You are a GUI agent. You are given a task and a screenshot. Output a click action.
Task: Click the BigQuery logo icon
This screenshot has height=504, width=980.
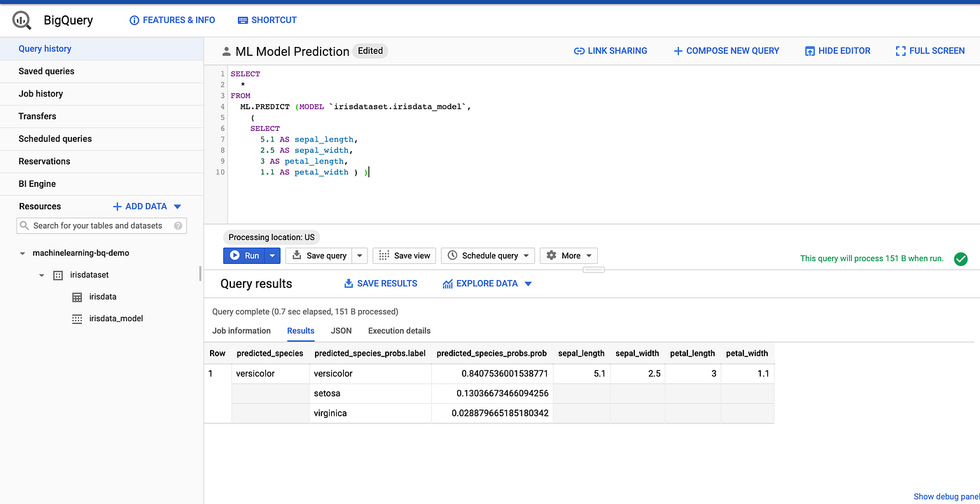(x=21, y=20)
